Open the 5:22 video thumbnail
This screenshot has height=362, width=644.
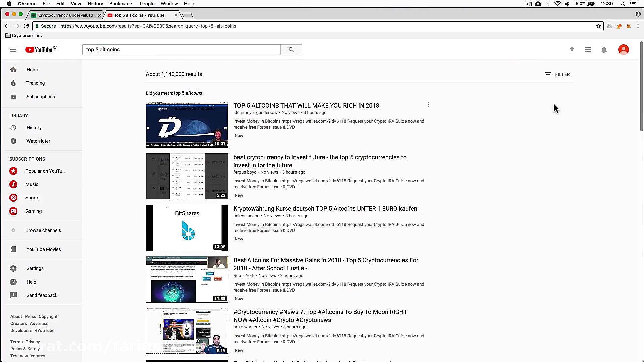187,176
